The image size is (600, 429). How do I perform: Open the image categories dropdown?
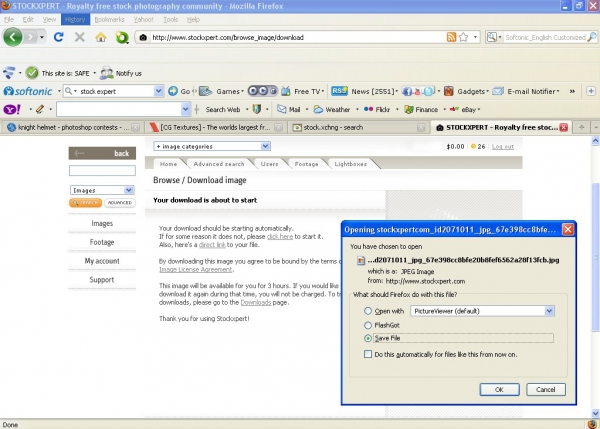(x=212, y=146)
